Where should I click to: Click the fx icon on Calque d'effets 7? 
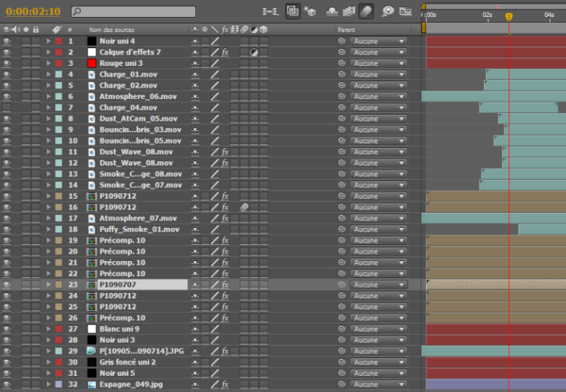225,53
